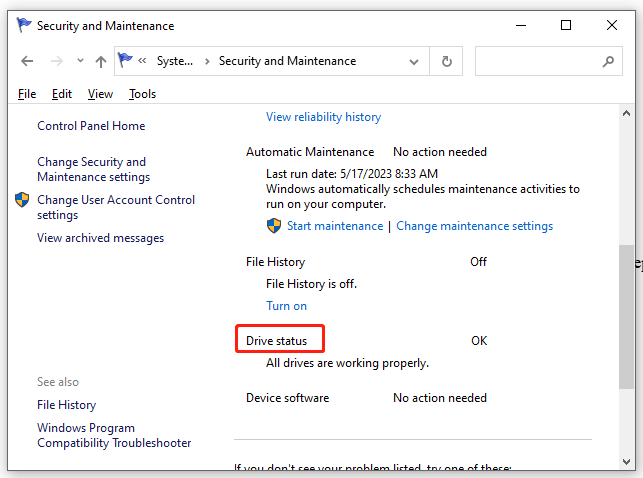Click the flag icon in address bar

125,60
